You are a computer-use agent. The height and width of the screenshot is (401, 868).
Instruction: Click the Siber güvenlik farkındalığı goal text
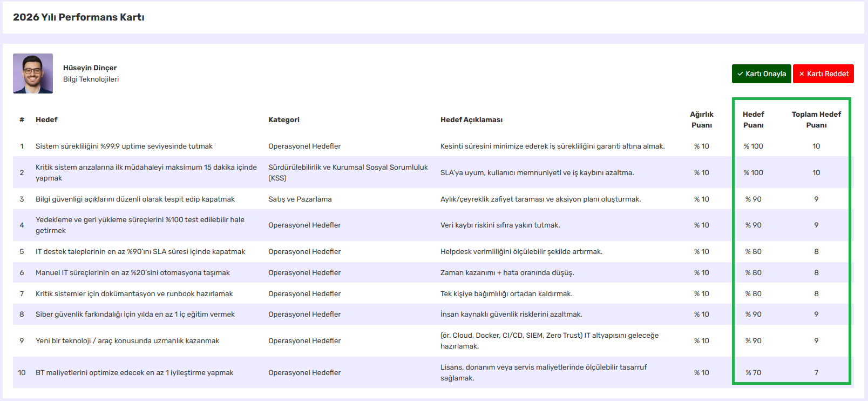(x=135, y=315)
